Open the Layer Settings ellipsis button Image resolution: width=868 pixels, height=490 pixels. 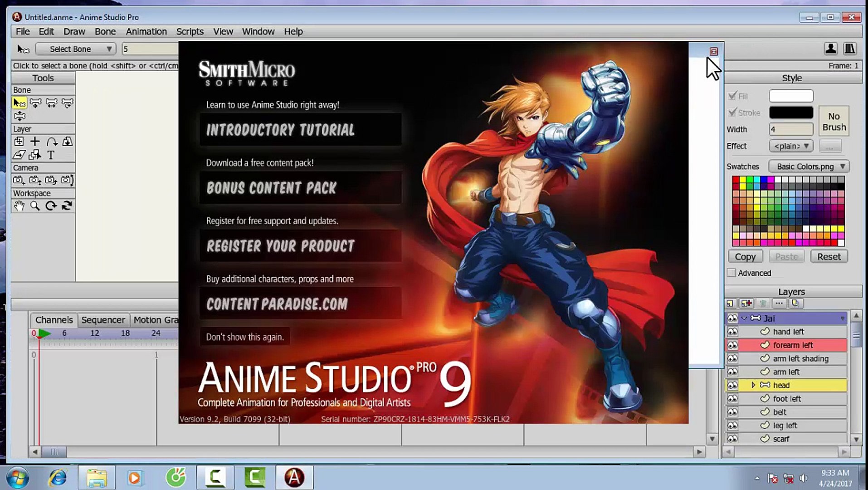(x=779, y=304)
